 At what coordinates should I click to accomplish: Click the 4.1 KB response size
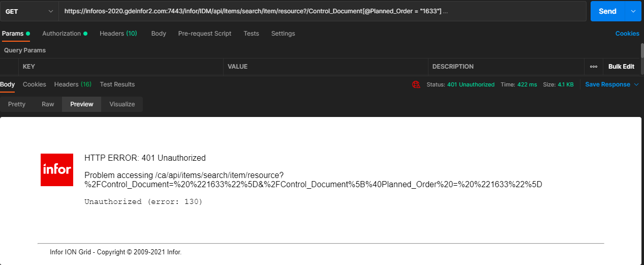566,84
